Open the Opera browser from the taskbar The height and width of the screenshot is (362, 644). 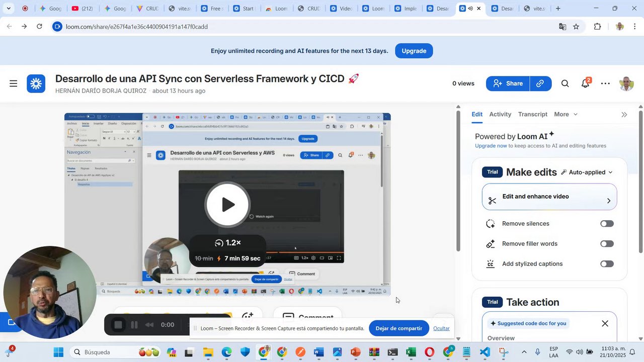[x=430, y=352]
